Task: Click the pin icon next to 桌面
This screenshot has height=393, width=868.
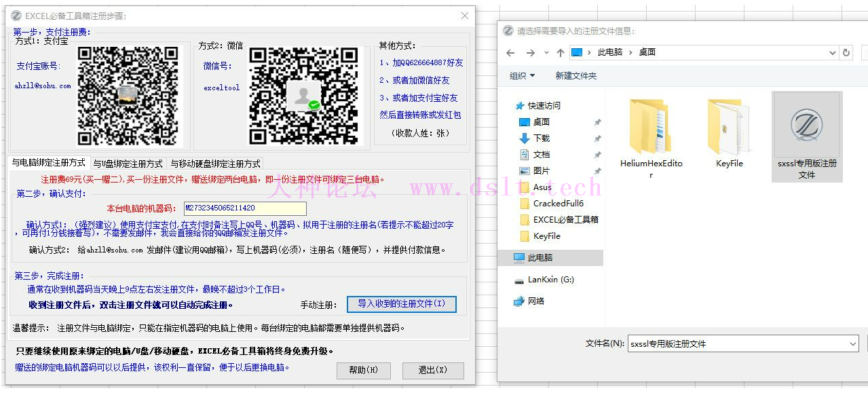Action: click(x=597, y=122)
